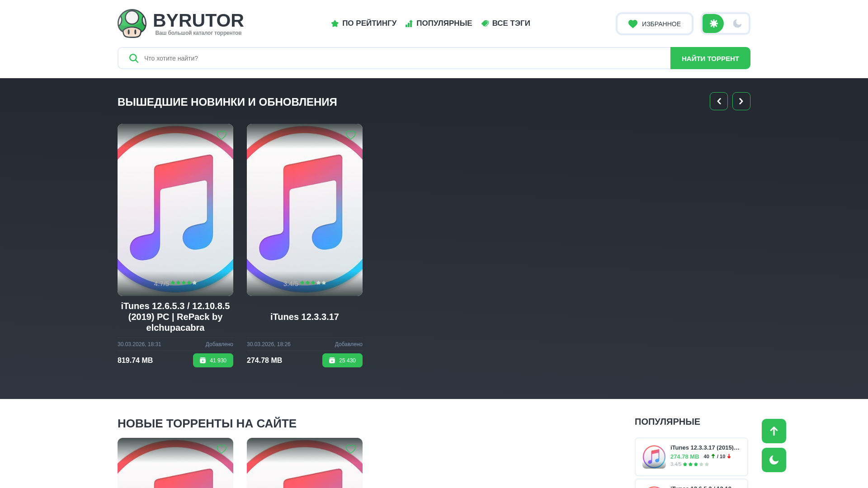Open the Все тэги menu item
Screen dimensions: 868x488
click(505, 23)
